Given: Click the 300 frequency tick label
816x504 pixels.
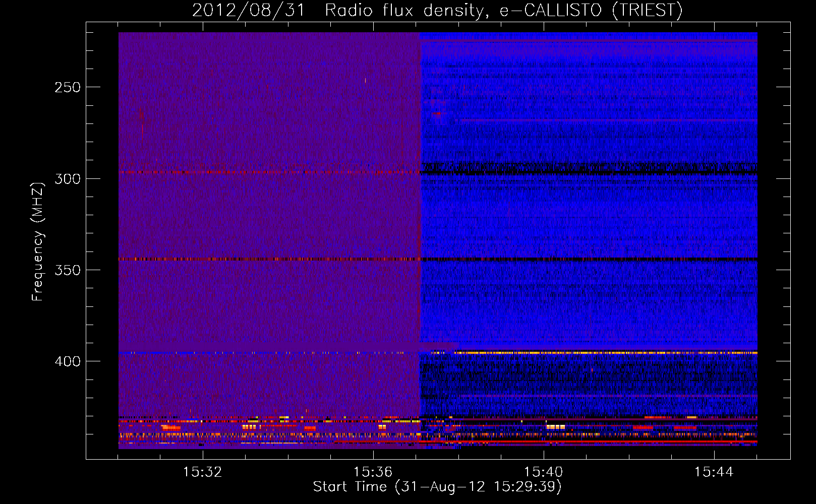Looking at the screenshot, I should click(68, 179).
